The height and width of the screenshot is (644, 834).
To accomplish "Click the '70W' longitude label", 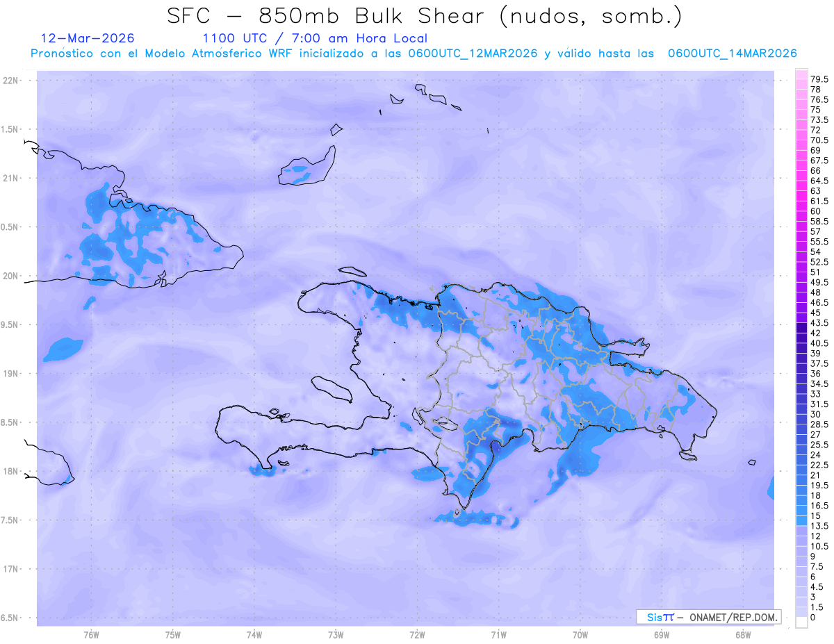I will click(580, 635).
